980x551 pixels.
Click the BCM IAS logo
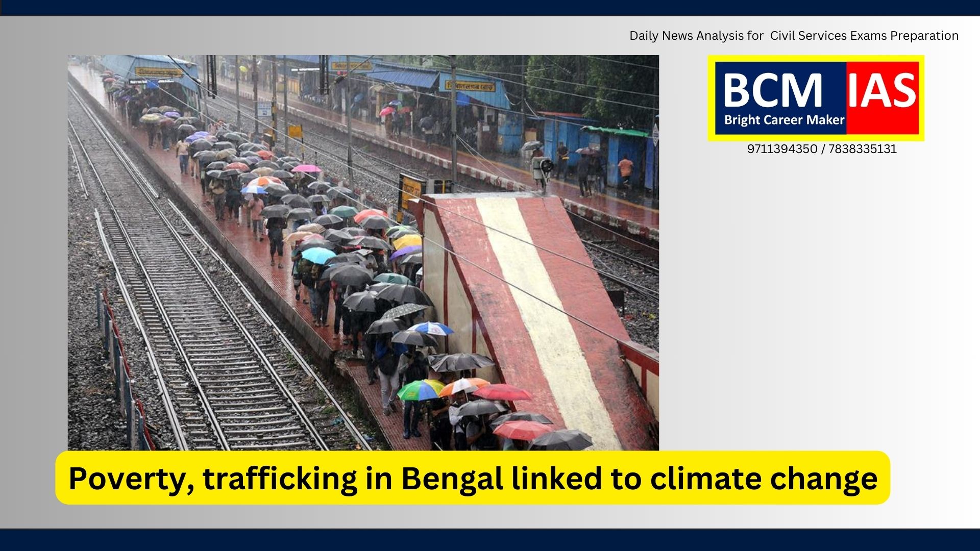pos(816,98)
